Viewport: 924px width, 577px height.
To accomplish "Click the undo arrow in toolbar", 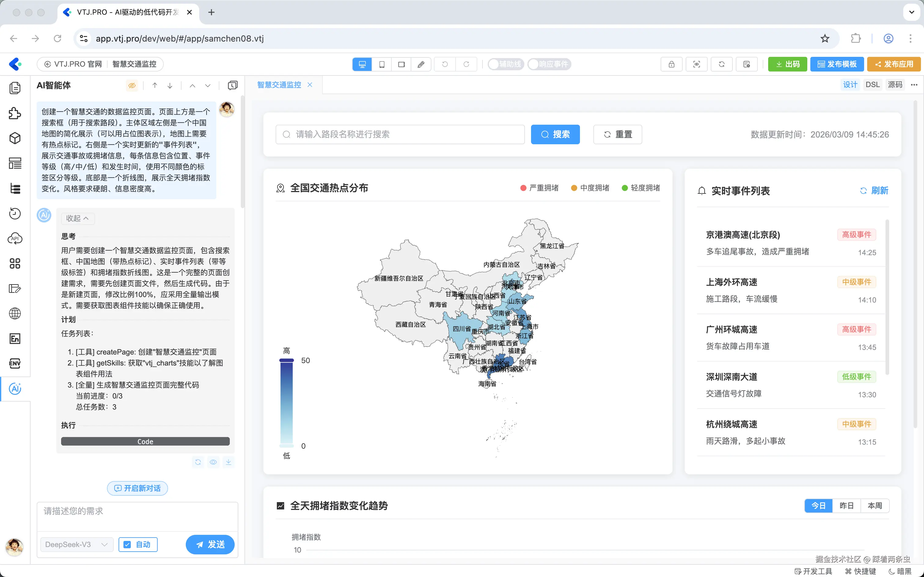I will click(445, 64).
